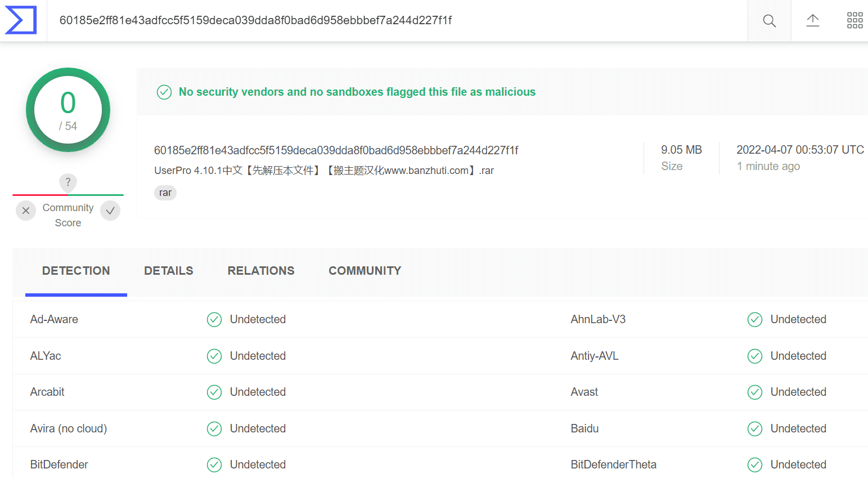
Task: Click Antiy-AVL undetected check icon
Action: pyautogui.click(x=755, y=356)
